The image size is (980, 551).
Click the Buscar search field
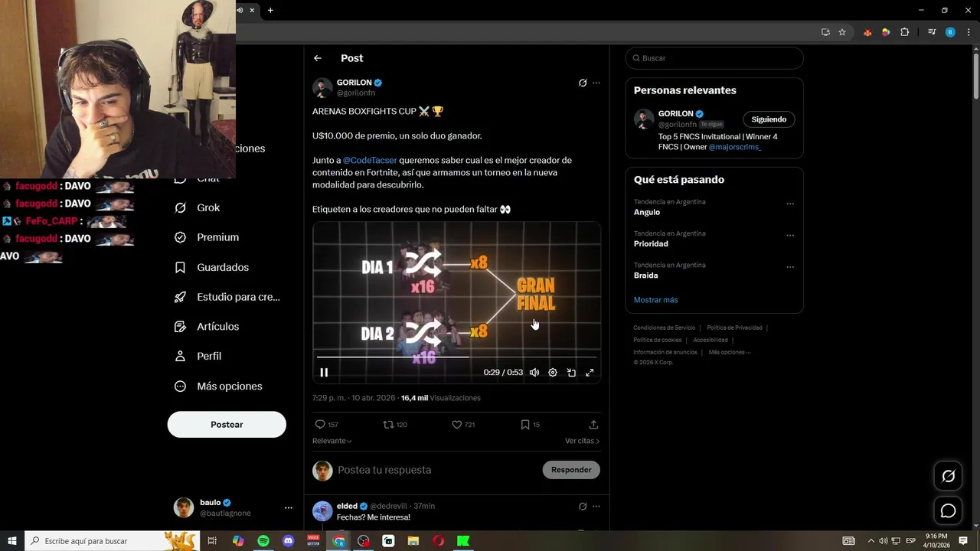click(x=714, y=58)
